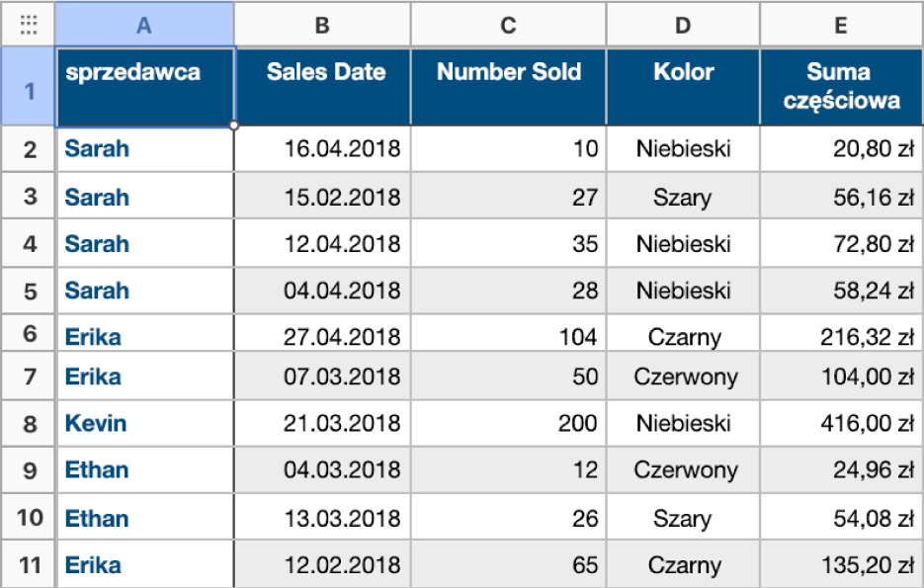
Task: Click the 'Kolor' header cell
Action: tap(683, 86)
